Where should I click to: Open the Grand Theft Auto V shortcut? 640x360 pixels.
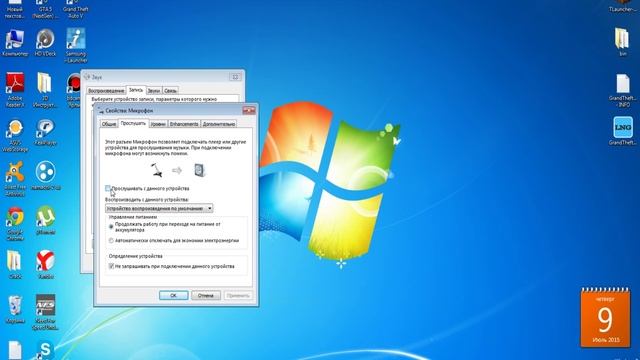pos(76,9)
